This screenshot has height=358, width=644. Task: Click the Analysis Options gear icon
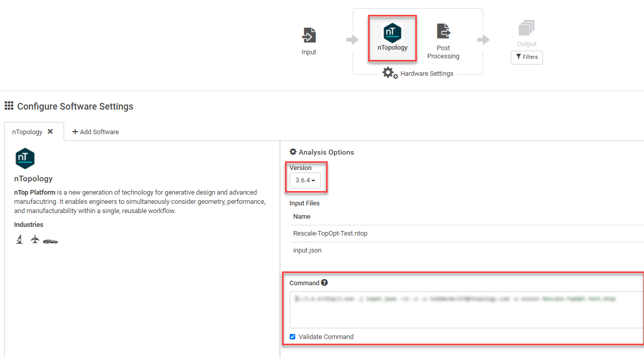[x=293, y=152]
